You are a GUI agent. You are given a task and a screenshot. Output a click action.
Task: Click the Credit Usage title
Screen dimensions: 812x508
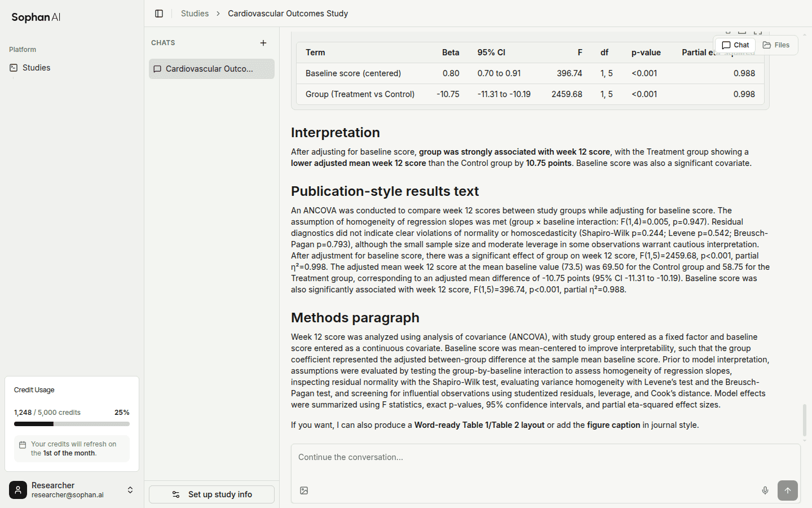point(34,390)
